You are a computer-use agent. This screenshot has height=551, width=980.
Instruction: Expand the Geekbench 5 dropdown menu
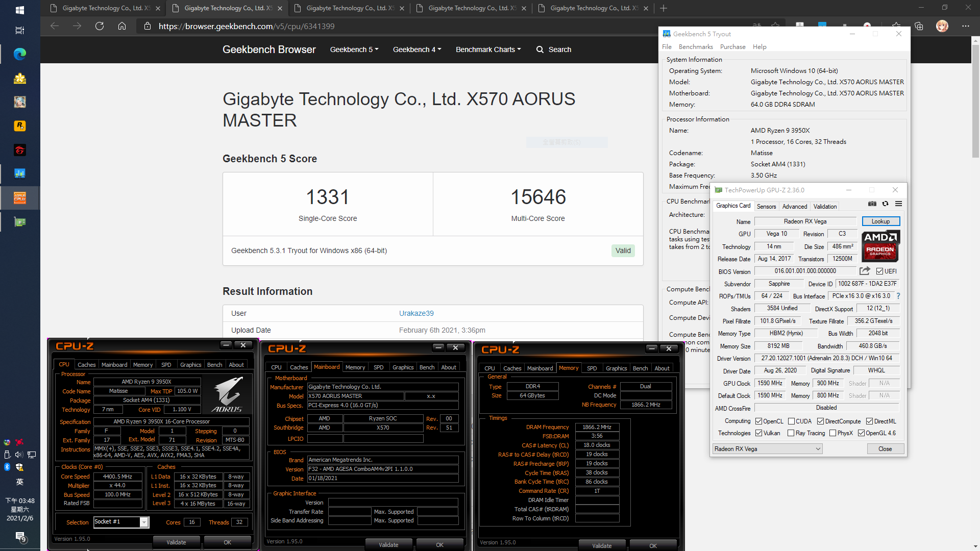(354, 49)
